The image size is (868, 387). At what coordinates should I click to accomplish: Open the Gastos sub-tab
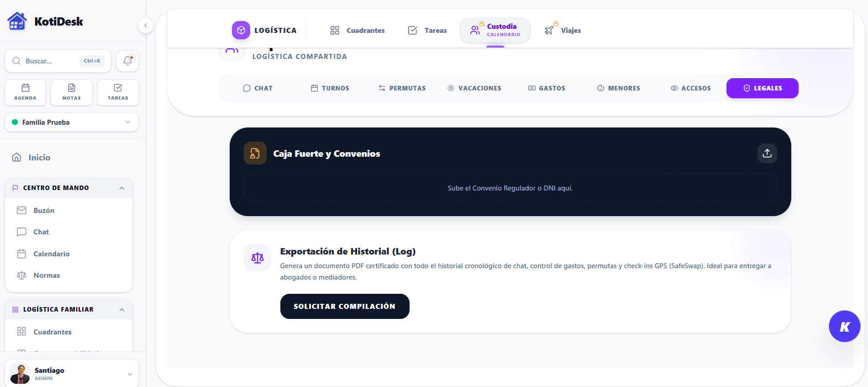tap(547, 88)
